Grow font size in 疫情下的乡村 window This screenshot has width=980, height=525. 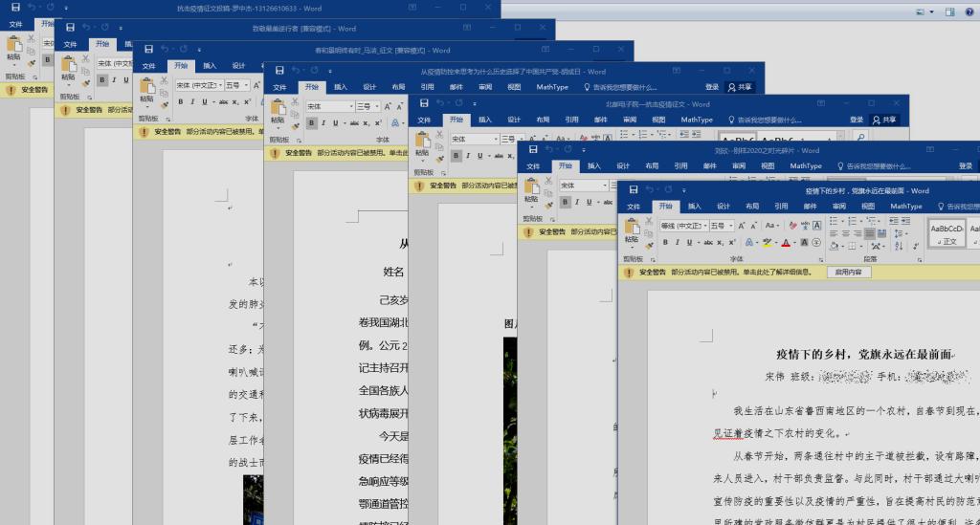[x=741, y=226]
